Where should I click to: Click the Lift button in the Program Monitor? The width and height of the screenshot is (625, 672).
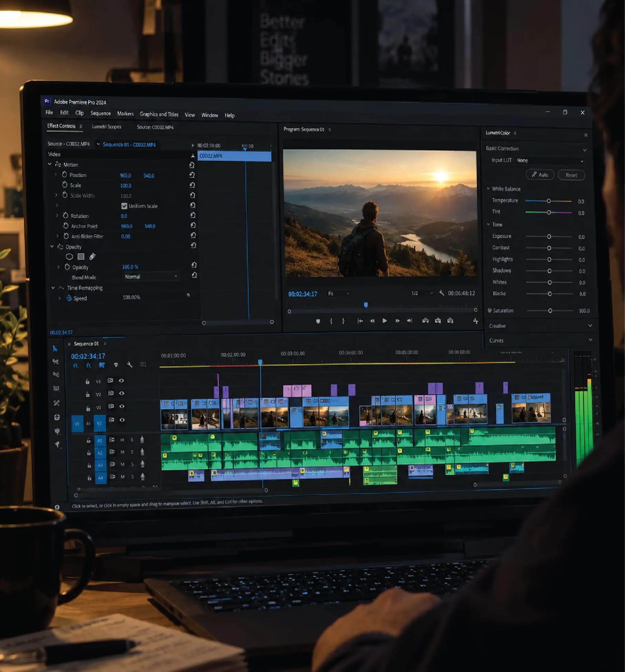[x=426, y=321]
